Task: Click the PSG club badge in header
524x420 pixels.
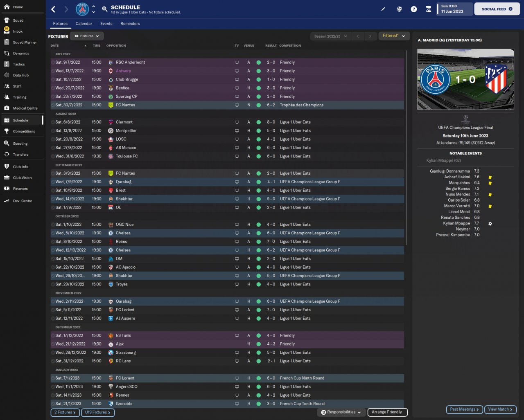Action: click(83, 9)
